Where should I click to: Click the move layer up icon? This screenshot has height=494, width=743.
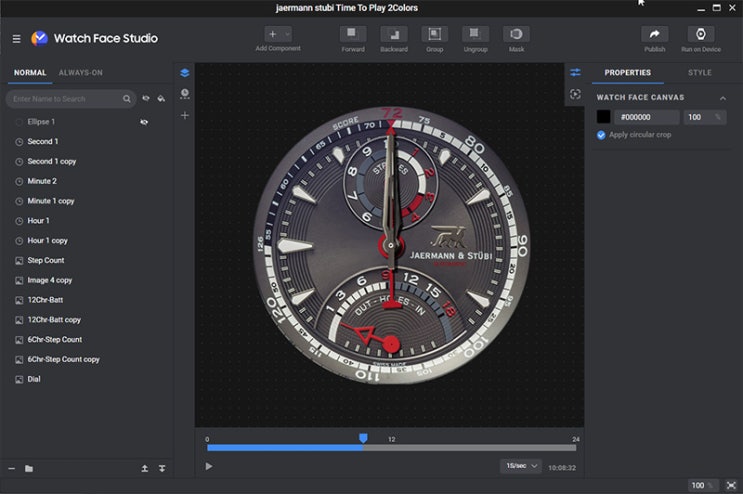145,468
